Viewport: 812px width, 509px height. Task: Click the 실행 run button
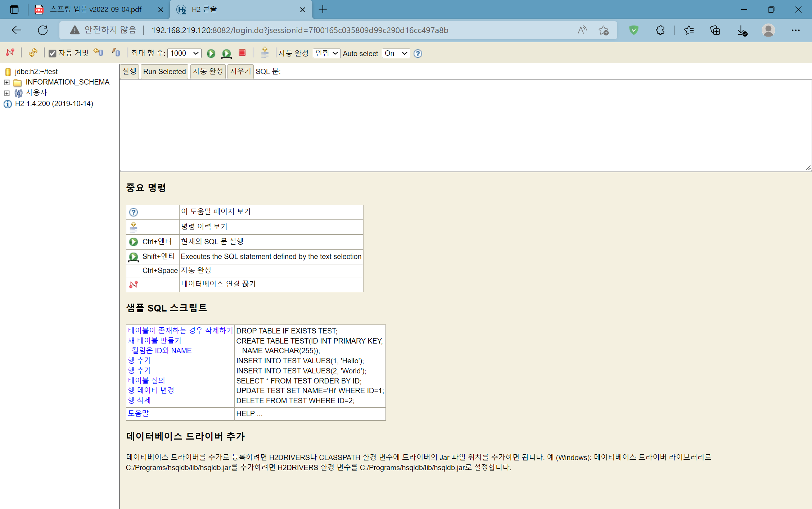click(x=130, y=71)
